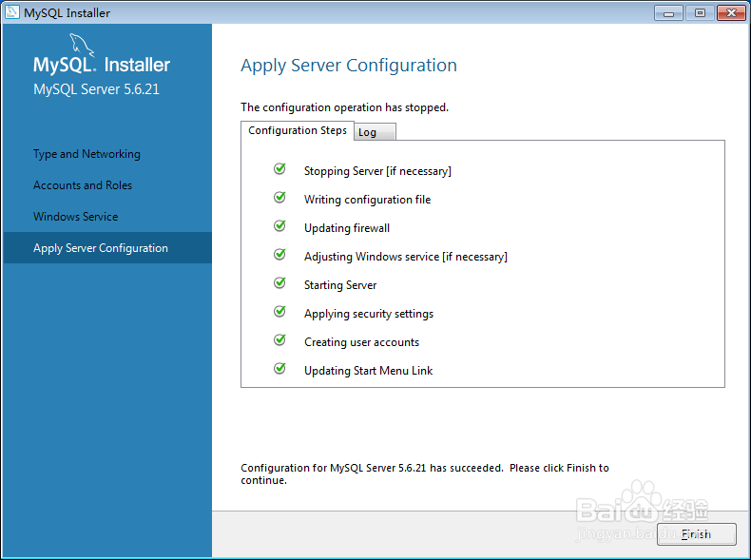Minimize the MySQL Installer window
This screenshot has width=751, height=560.
[x=668, y=13]
